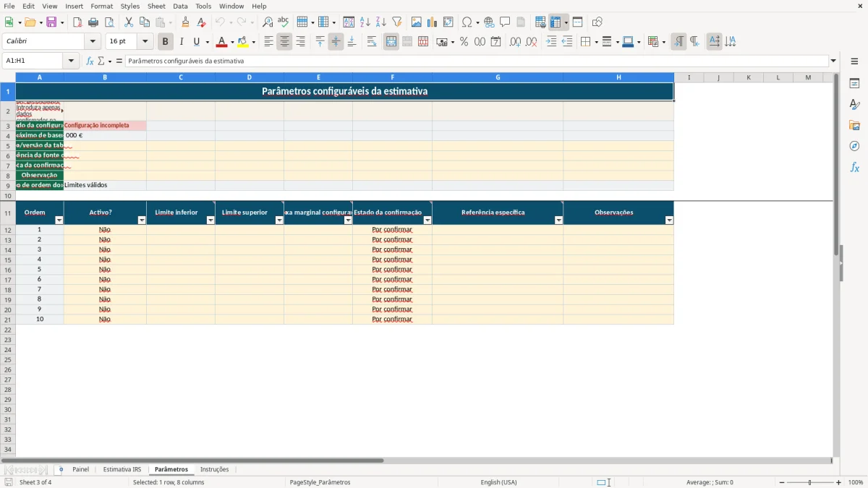The image size is (868, 488).
Task: Click the AutoFilter funnel icon
Action: point(397,22)
